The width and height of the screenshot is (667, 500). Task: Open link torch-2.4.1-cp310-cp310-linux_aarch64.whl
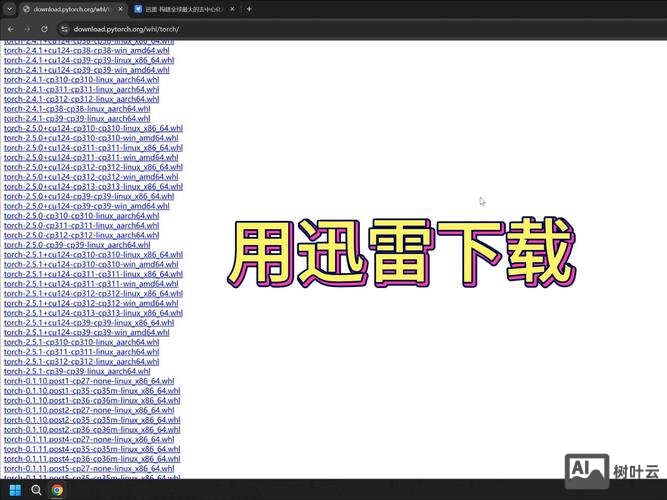pyautogui.click(x=81, y=80)
